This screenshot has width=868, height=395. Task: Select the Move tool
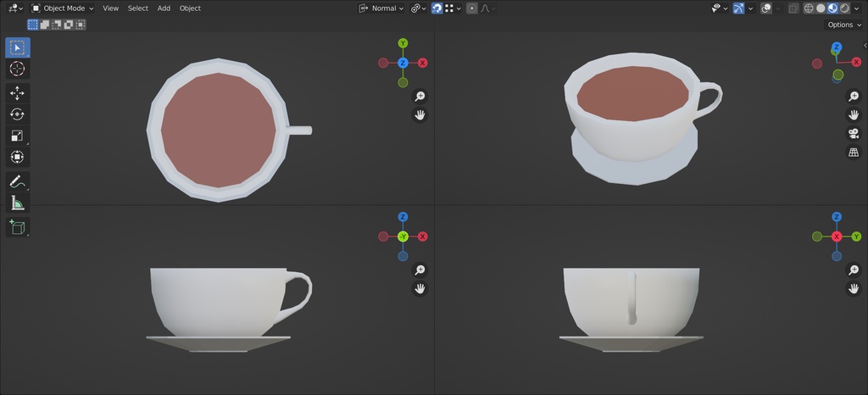[18, 93]
